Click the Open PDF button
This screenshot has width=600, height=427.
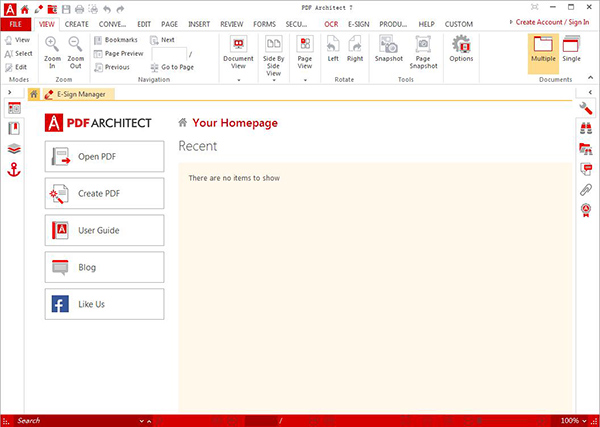[x=104, y=156]
